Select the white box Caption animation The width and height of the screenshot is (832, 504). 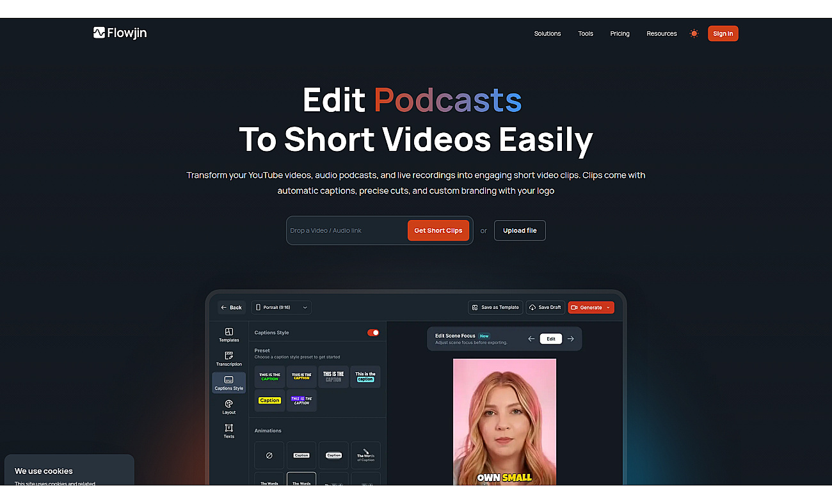pyautogui.click(x=301, y=455)
